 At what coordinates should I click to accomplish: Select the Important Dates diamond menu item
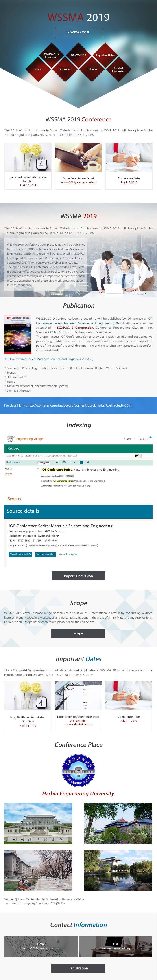(105, 55)
